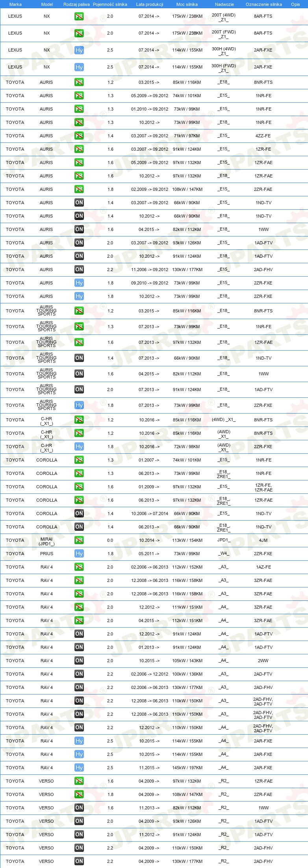Viewport: 308px width, 868px height.
Task: Click the PRIUS model cell
Action: (x=46, y=554)
